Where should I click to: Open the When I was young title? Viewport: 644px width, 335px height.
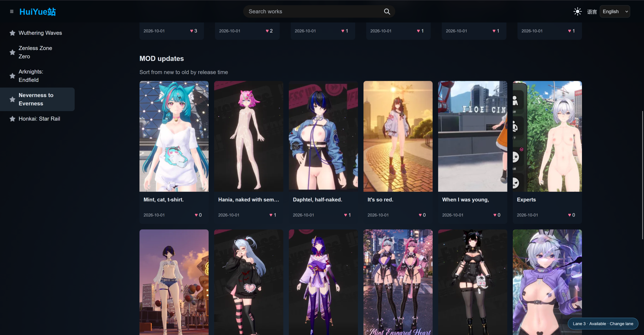coord(466,200)
